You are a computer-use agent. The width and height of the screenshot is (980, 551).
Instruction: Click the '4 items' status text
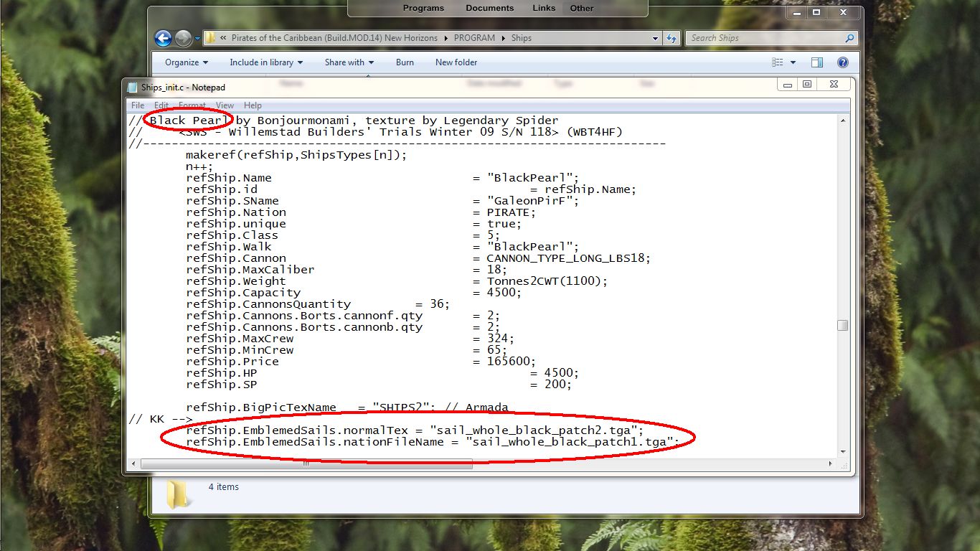223,486
